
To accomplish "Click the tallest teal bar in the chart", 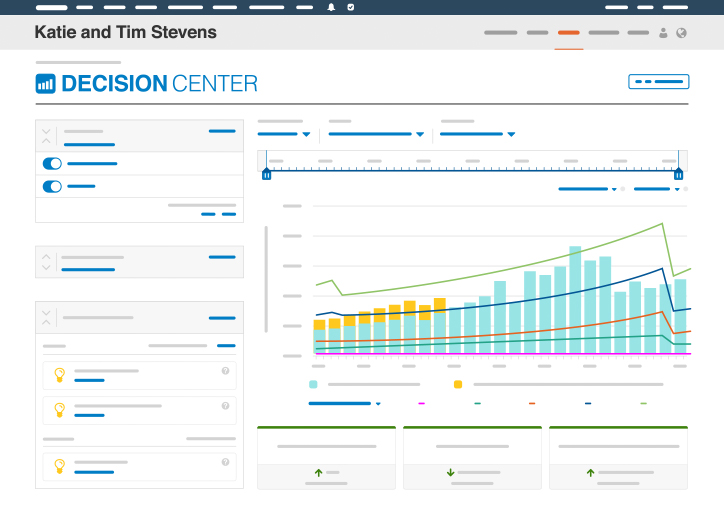I will tap(575, 300).
